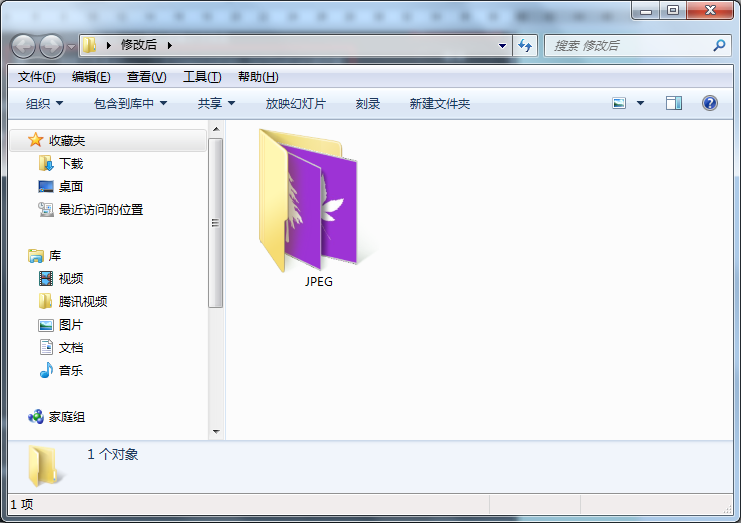Open the view options dropdown arrow
The width and height of the screenshot is (741, 523).
(x=640, y=103)
